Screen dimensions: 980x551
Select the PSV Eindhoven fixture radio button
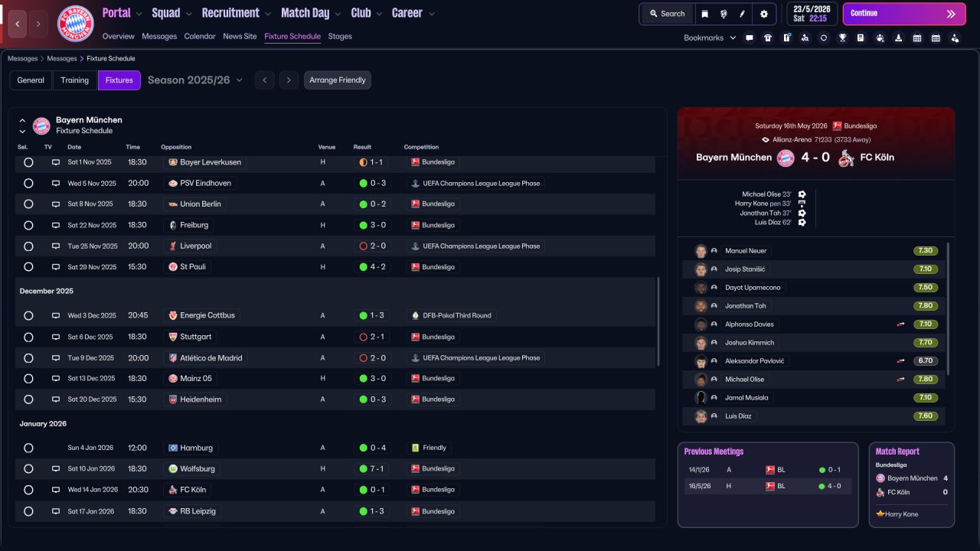tap(28, 184)
